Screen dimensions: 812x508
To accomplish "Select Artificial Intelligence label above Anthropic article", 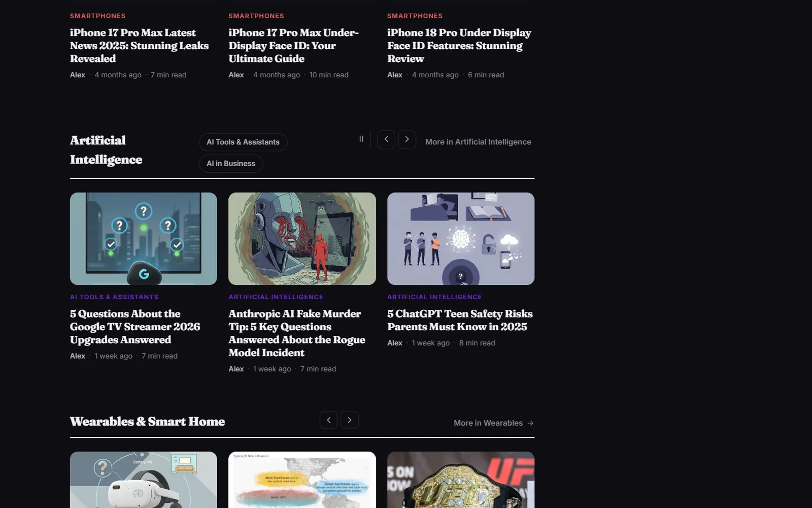I will [x=276, y=297].
